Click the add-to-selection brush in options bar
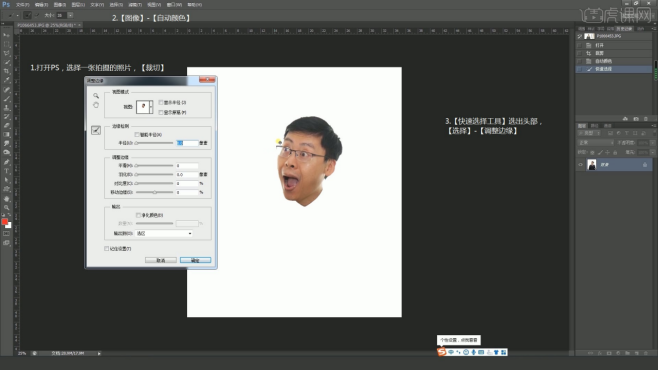Screen dimensions: 658x371 click(x=27, y=15)
